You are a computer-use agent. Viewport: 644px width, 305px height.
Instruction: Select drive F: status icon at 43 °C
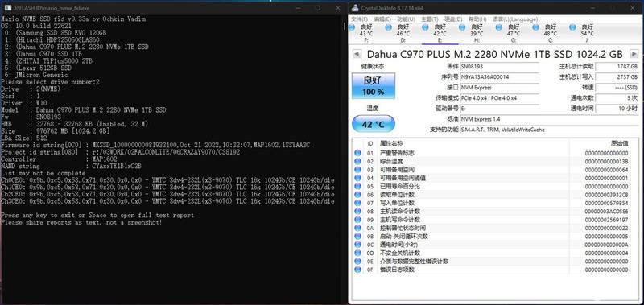pos(352,27)
